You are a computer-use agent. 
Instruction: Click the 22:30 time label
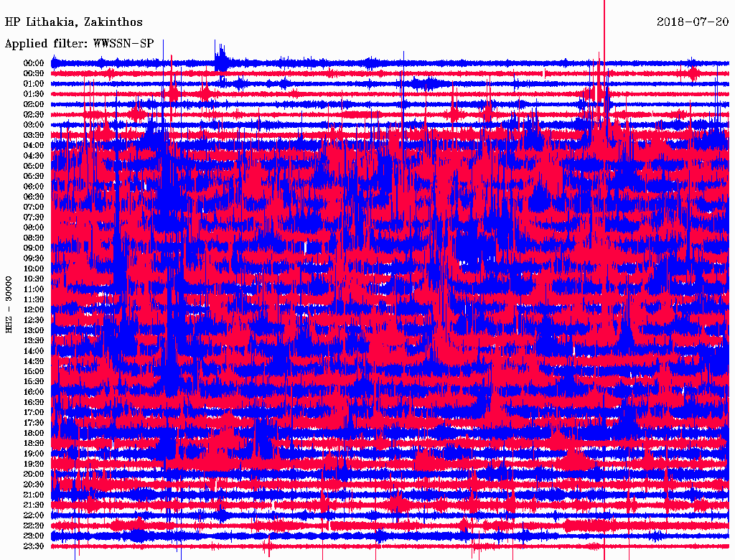pos(34,526)
